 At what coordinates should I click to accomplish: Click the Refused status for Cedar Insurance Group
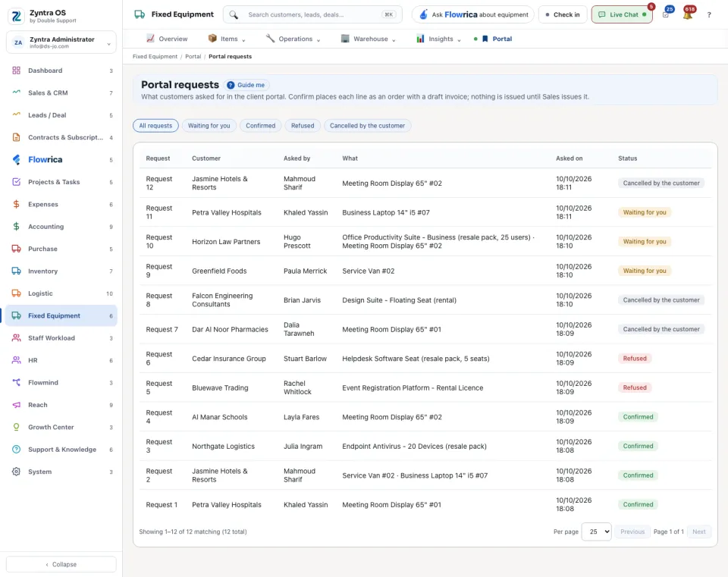(x=635, y=359)
